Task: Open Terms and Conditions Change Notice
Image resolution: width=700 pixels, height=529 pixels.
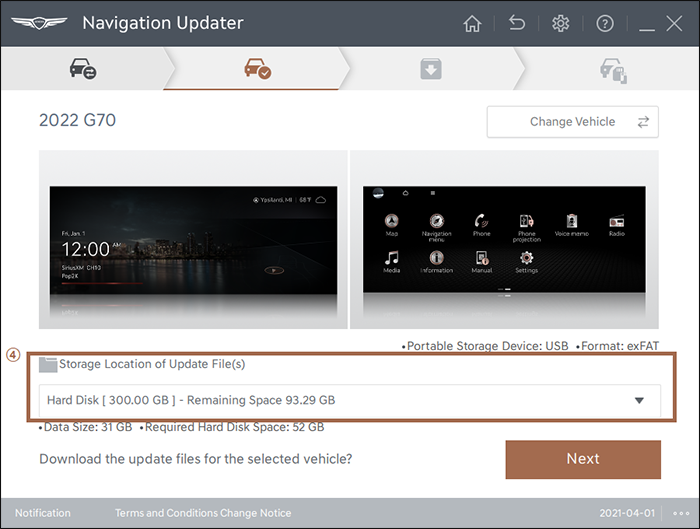Action: click(x=203, y=513)
